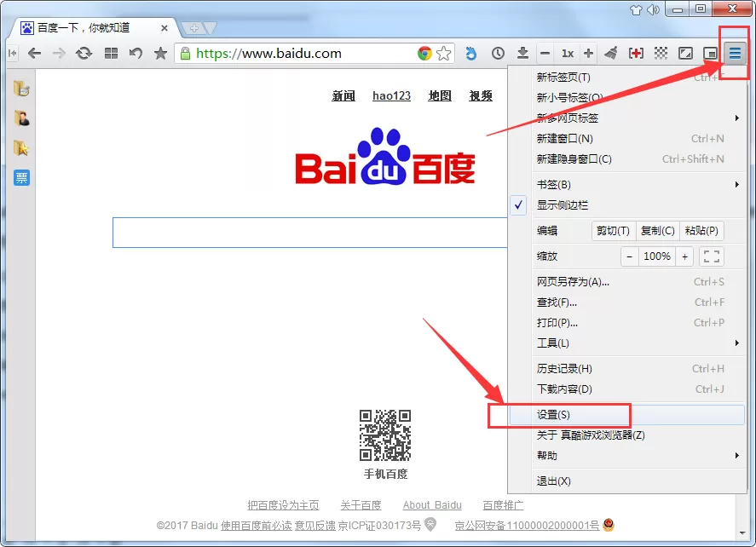Viewport: 756px width, 547px height.
Task: Decrease speed with the toolbar minus button
Action: coord(545,53)
